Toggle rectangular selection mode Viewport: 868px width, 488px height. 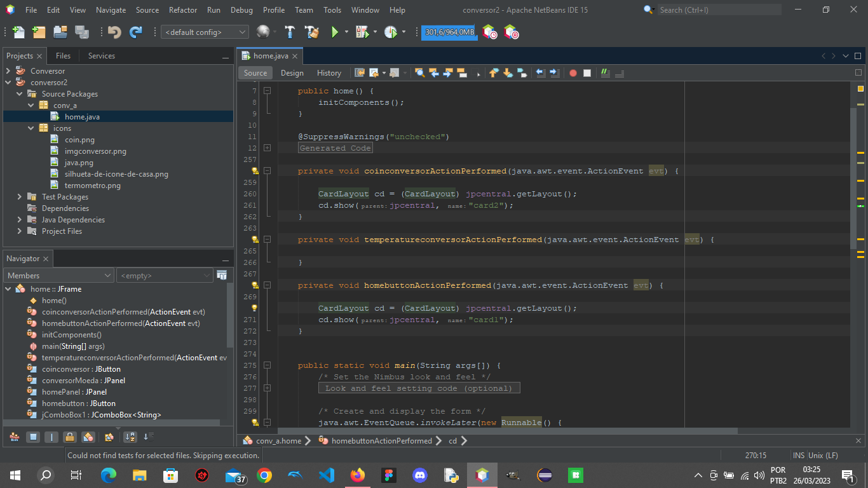pyautogui.click(x=475, y=73)
